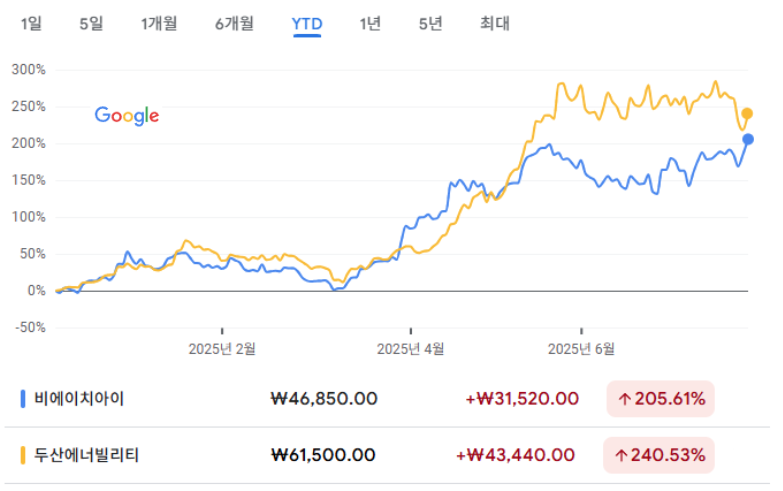This screenshot has height=491, width=783.
Task: Choose the 6개월 range tab
Action: pyautogui.click(x=234, y=23)
